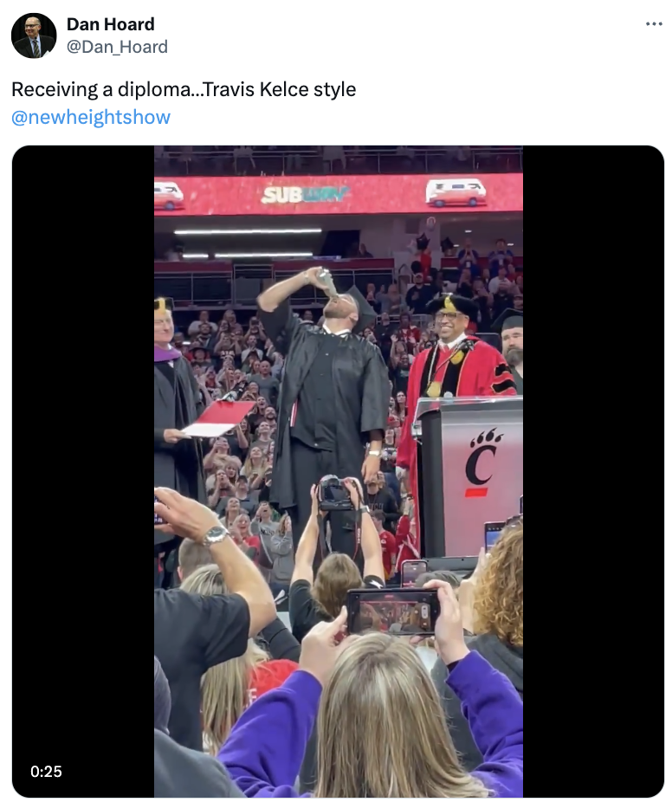Click the photographer's raised camera

(x=333, y=493)
